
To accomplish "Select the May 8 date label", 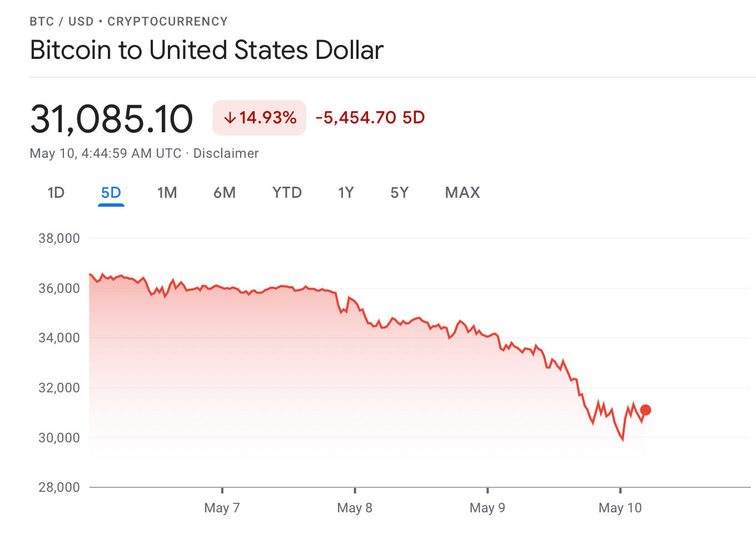I will point(355,508).
